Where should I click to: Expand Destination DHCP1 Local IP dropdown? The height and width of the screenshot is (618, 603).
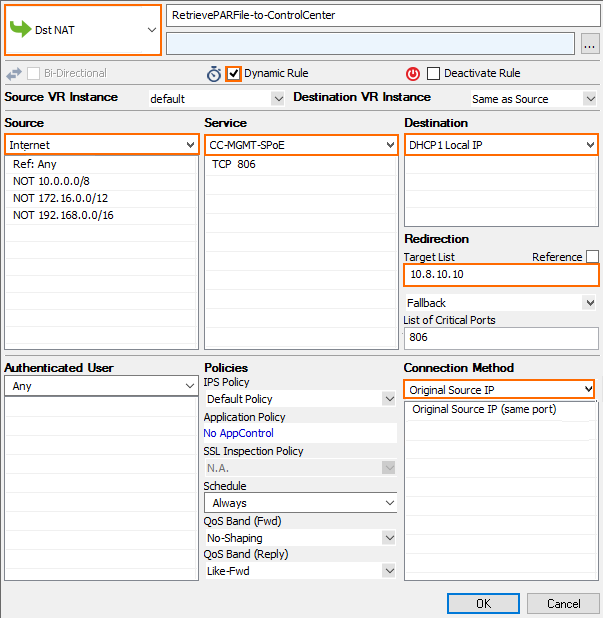point(501,145)
